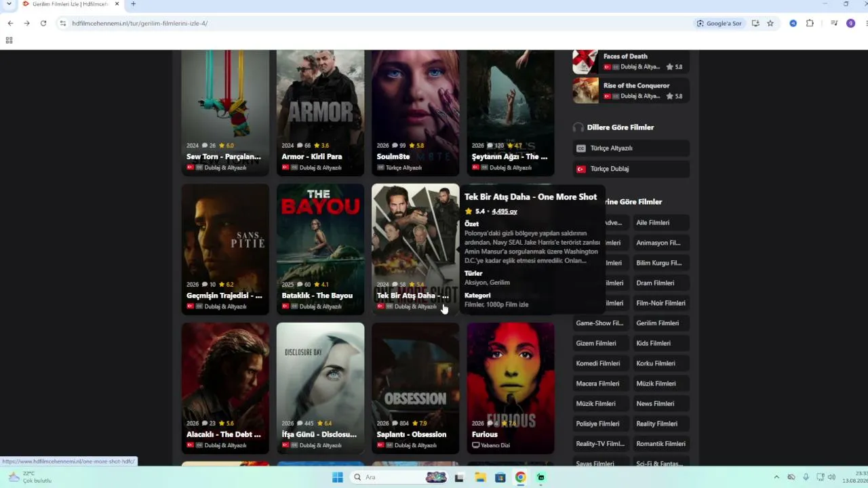868x488 pixels.
Task: Open the 'Armor - Kirli Para' title link
Action: pos(312,157)
